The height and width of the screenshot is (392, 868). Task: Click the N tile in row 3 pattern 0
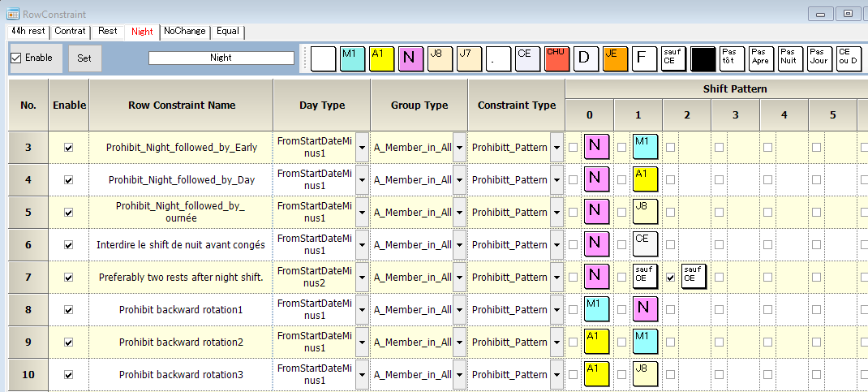(596, 147)
